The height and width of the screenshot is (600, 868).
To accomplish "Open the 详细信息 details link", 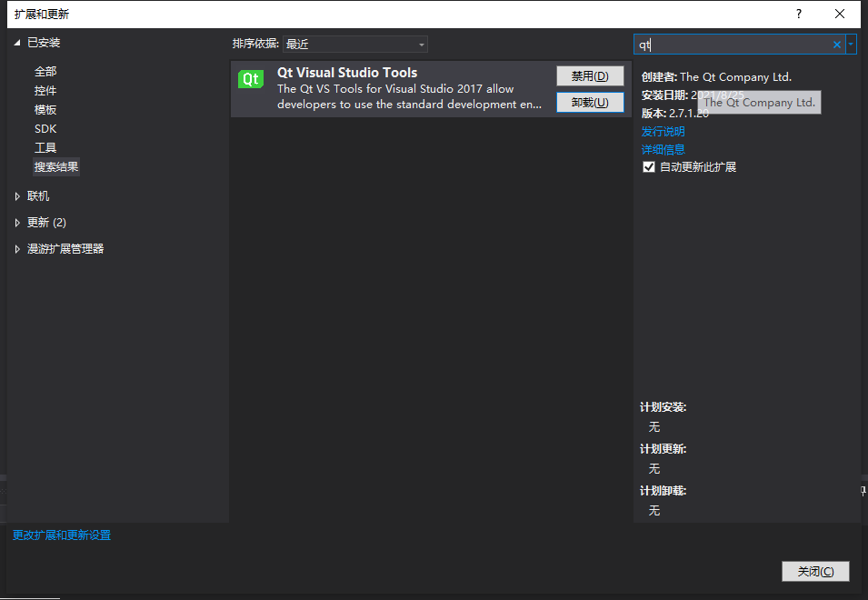I will [663, 149].
